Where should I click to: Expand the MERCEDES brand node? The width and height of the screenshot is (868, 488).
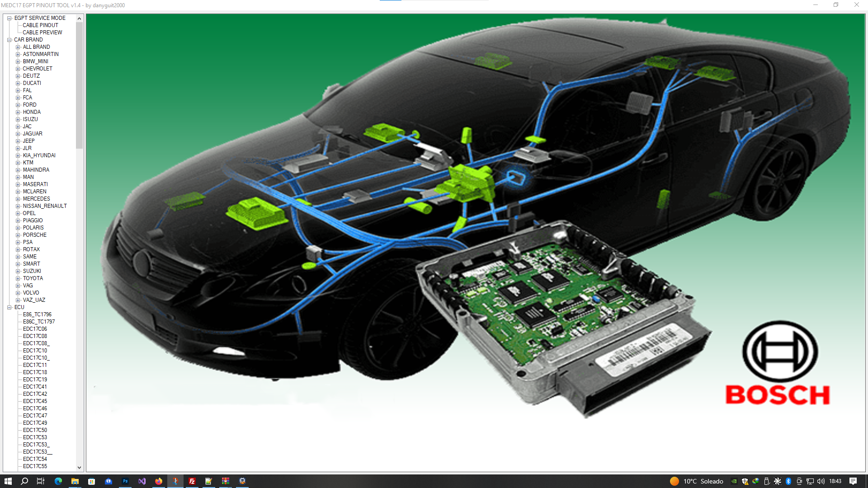pyautogui.click(x=18, y=199)
